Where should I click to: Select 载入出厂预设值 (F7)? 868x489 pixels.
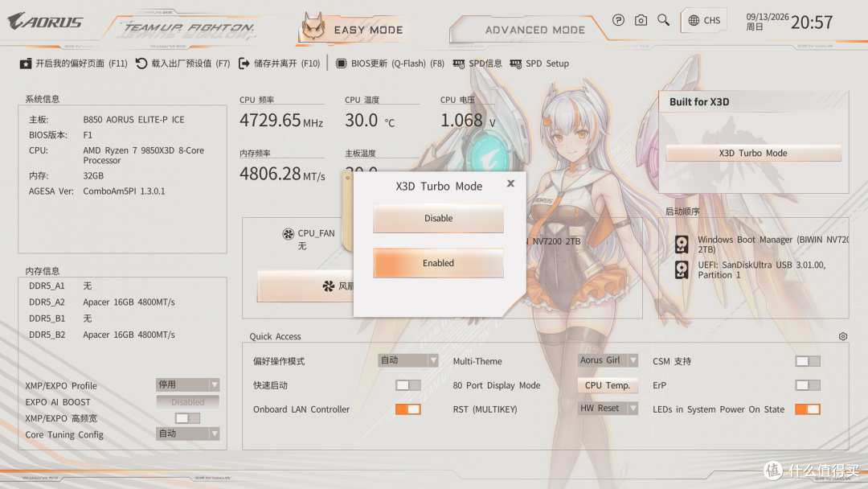pos(182,64)
